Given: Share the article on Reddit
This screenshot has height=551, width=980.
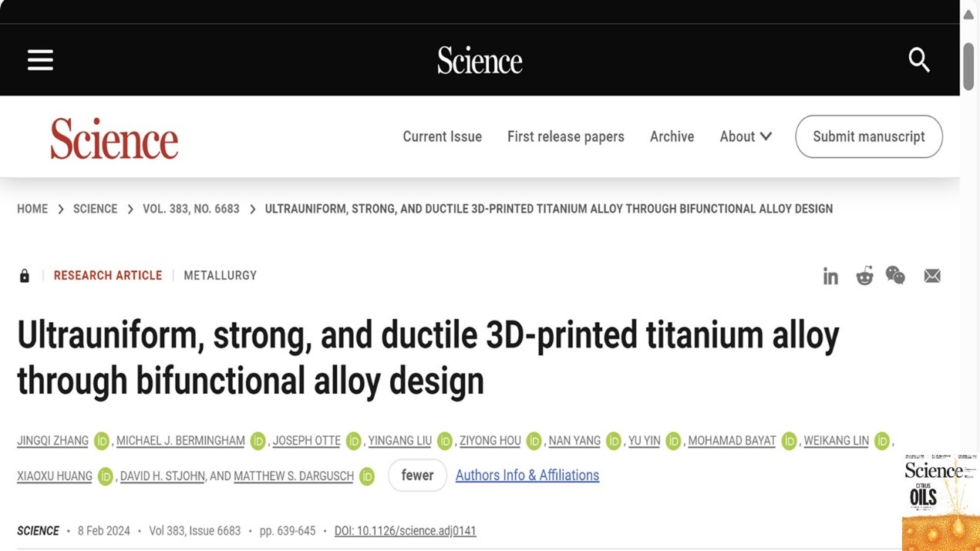Looking at the screenshot, I should pos(864,276).
